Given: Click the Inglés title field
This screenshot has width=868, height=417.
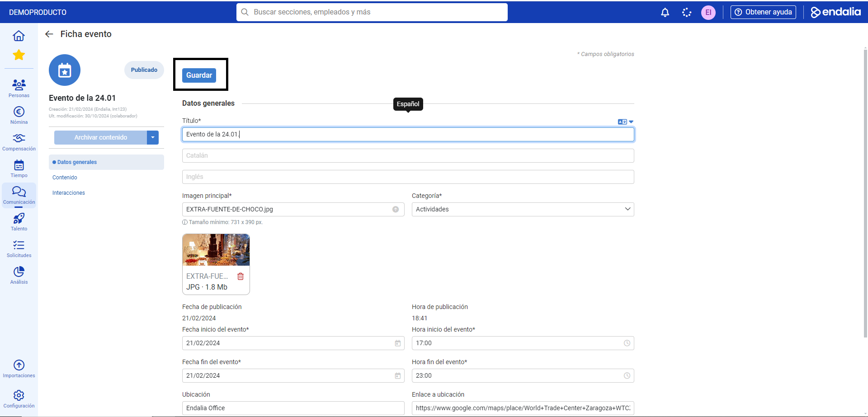Looking at the screenshot, I should (408, 177).
